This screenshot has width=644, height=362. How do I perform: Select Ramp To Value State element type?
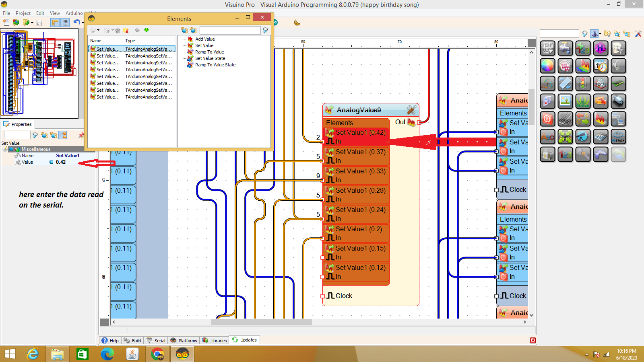[215, 65]
